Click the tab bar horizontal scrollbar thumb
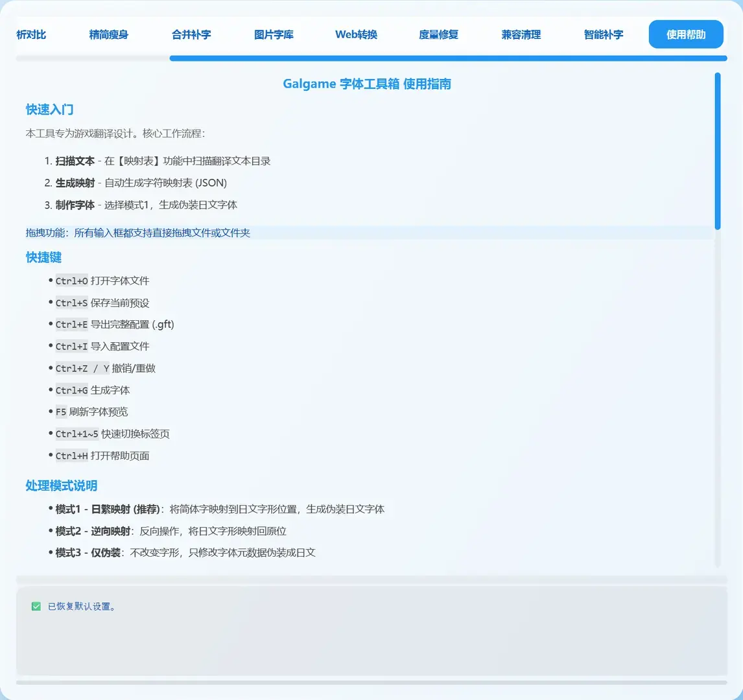 point(448,59)
